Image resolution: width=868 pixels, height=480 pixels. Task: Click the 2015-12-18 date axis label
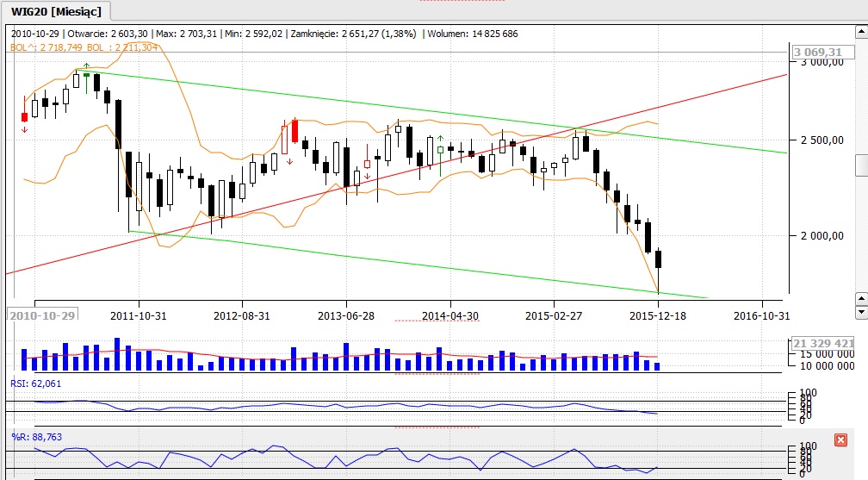[658, 316]
